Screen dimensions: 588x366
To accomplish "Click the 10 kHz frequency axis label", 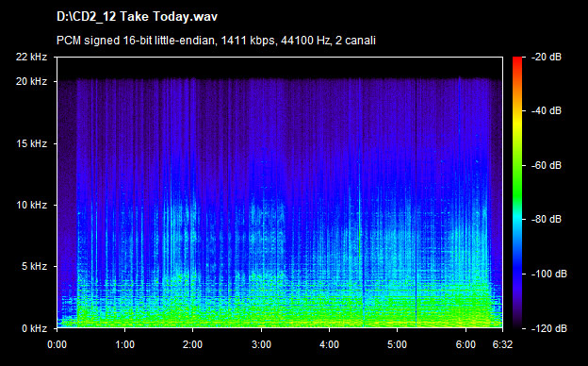I will coord(31,205).
